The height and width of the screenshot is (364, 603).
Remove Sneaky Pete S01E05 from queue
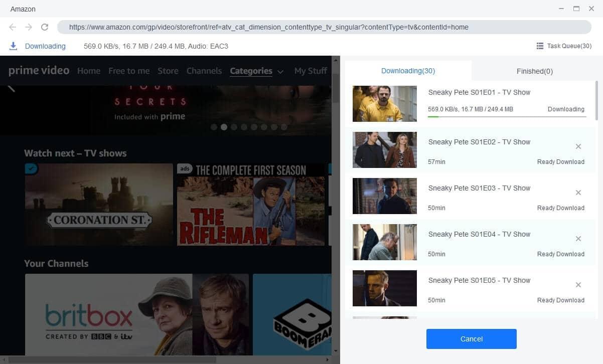coord(578,285)
